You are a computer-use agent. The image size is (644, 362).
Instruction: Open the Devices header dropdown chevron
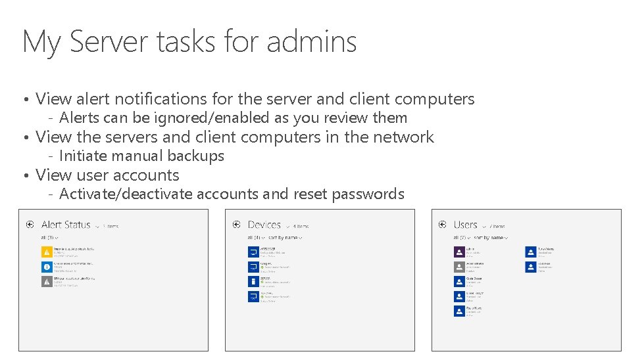click(x=287, y=226)
